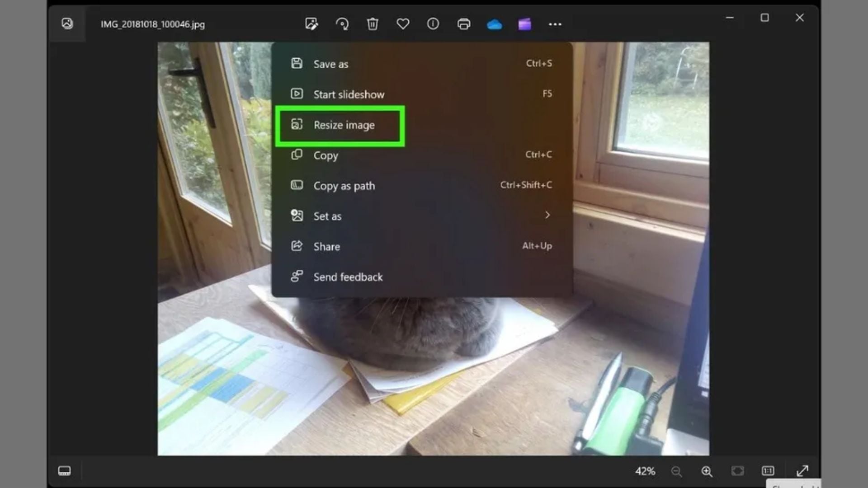Click the zoom out magnifier
This screenshot has width=868, height=488.
[x=676, y=472]
